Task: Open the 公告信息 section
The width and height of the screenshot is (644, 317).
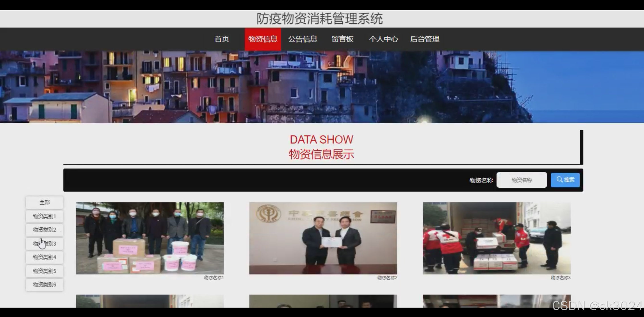Action: click(x=303, y=39)
